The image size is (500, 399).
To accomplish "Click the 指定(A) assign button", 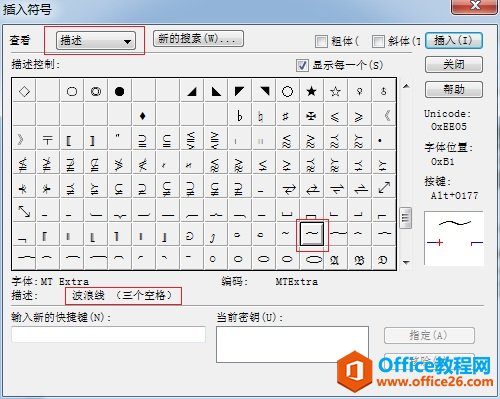I will tap(429, 335).
